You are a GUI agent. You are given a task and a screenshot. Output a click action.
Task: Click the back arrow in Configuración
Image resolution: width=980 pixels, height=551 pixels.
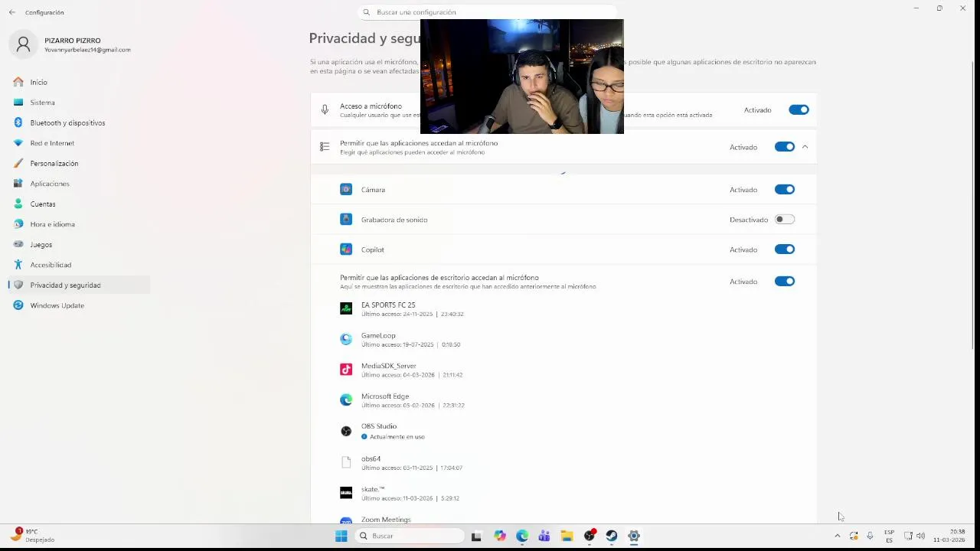coord(11,12)
